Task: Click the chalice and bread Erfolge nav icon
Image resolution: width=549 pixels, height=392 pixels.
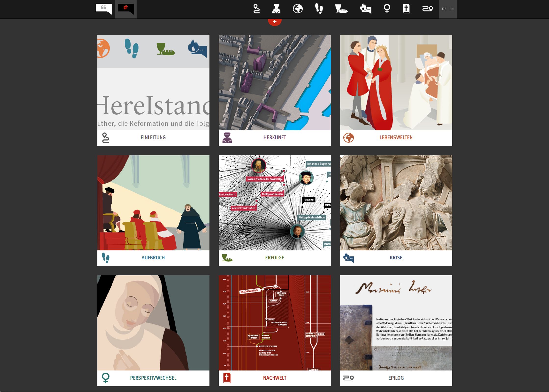Action: [x=341, y=9]
